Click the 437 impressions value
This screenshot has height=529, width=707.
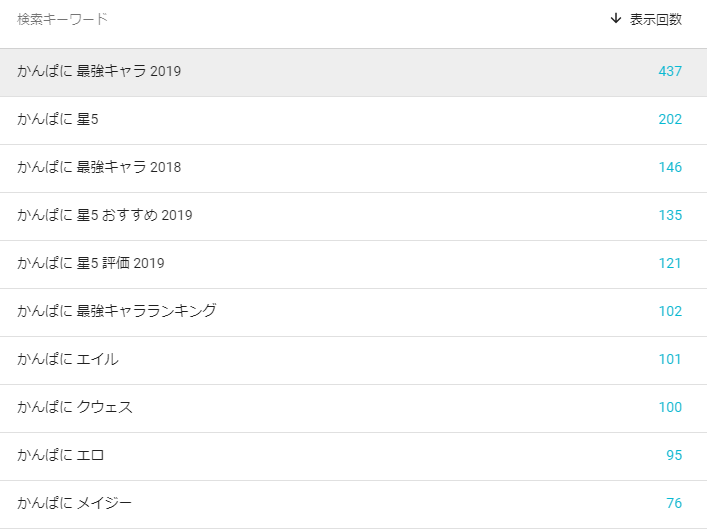click(x=670, y=71)
